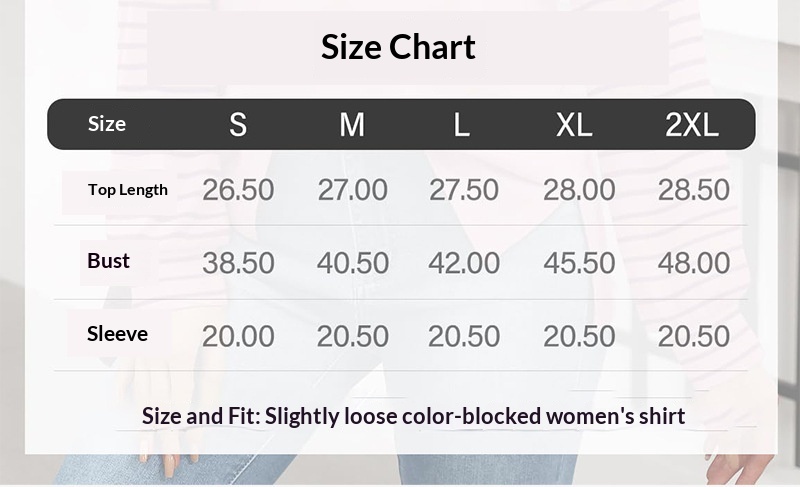Click Bust value 40.50 for size M

353,263
